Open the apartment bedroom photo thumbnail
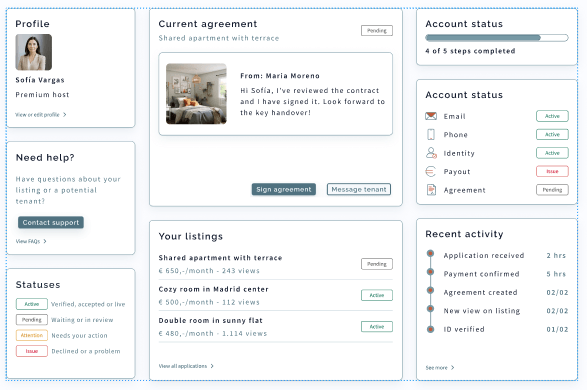The height and width of the screenshot is (390, 587). pos(196,94)
